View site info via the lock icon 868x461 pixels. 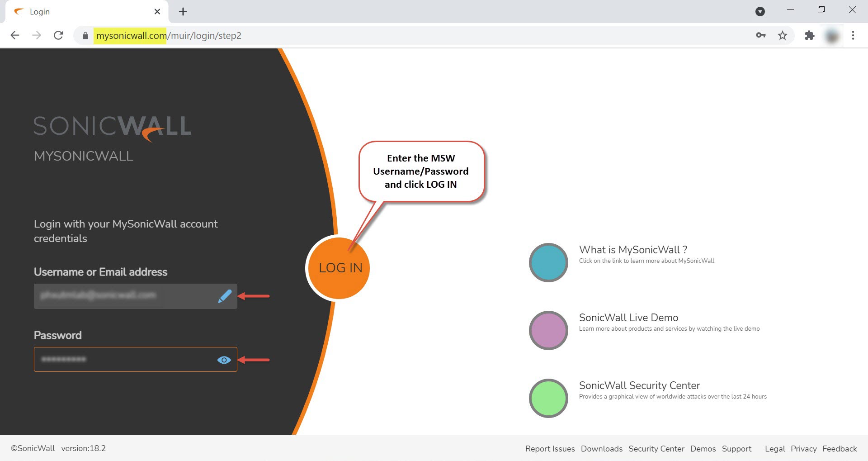click(x=85, y=35)
